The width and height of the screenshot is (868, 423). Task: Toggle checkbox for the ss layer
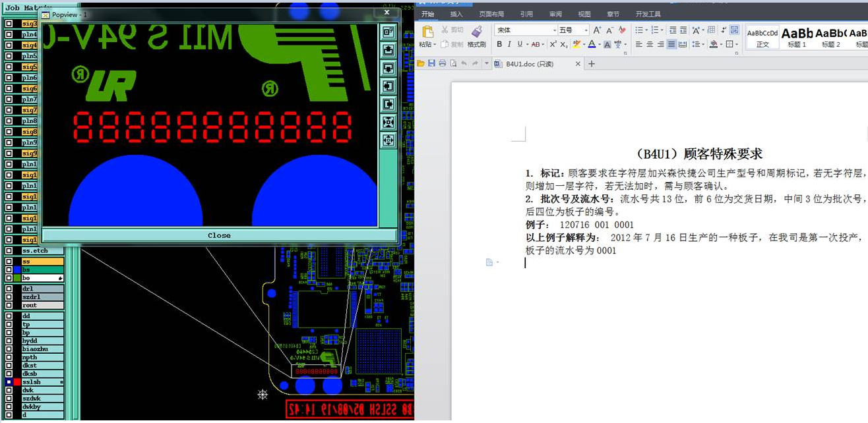pos(9,262)
